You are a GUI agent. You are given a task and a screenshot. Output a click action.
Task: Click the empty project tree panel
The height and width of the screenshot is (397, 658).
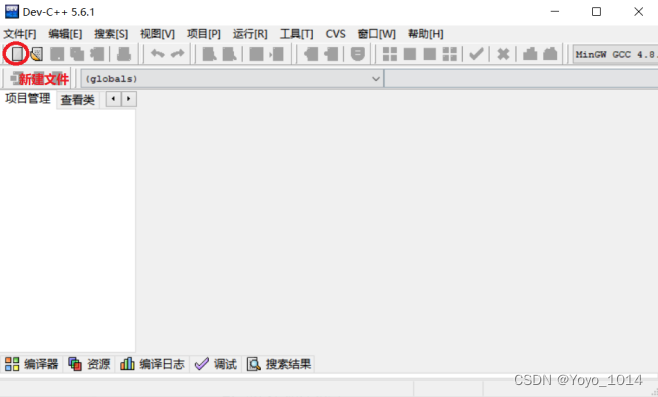point(68,230)
